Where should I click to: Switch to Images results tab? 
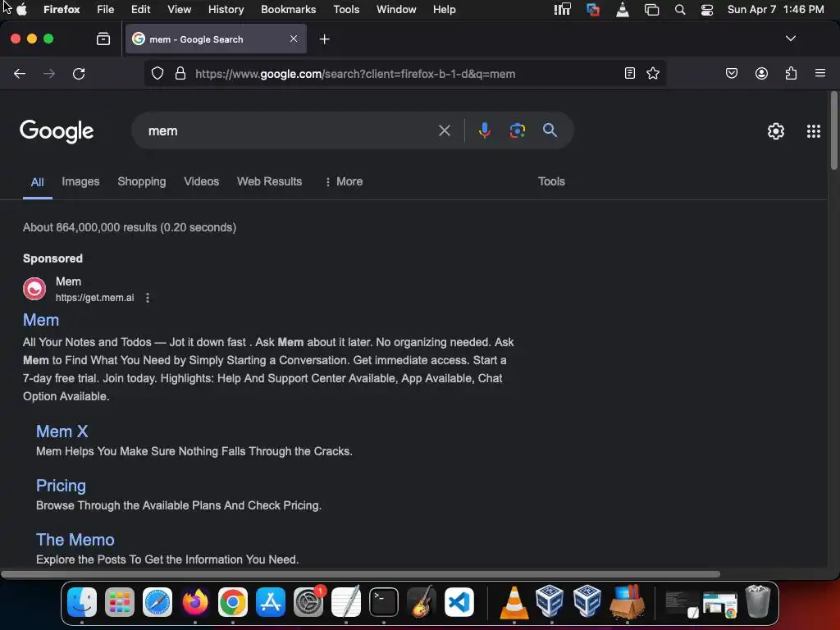pyautogui.click(x=80, y=181)
